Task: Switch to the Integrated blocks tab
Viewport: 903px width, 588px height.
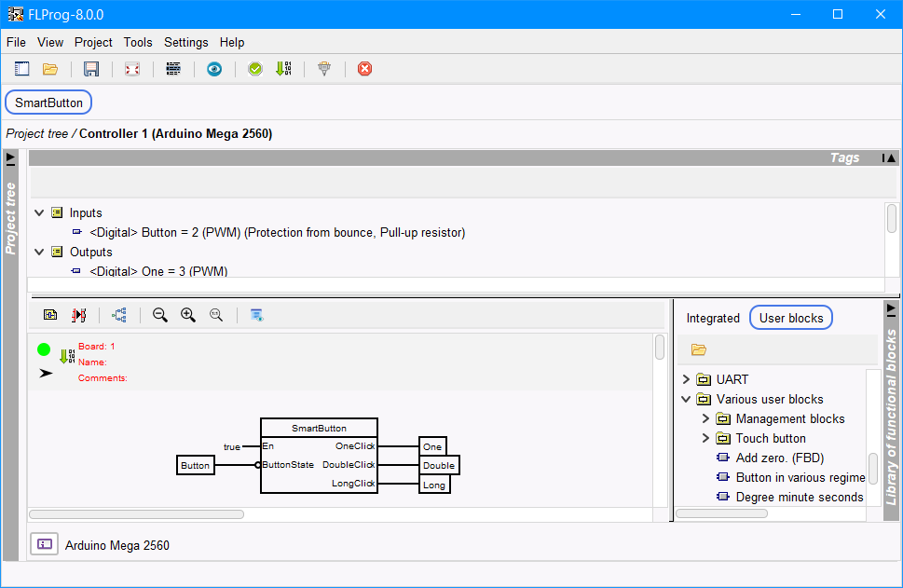Action: point(713,318)
